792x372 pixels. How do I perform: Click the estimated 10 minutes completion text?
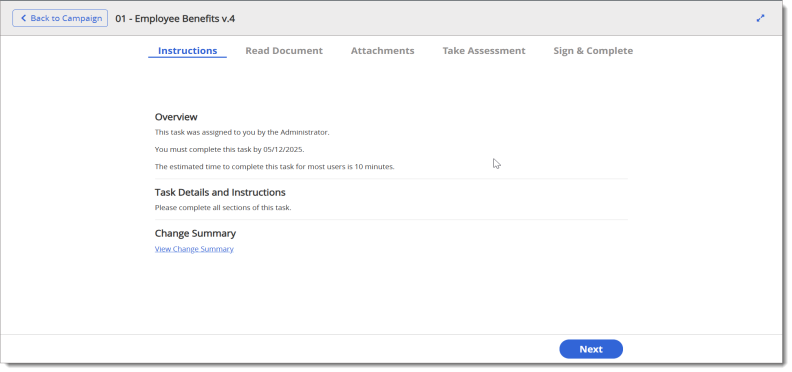click(x=274, y=166)
